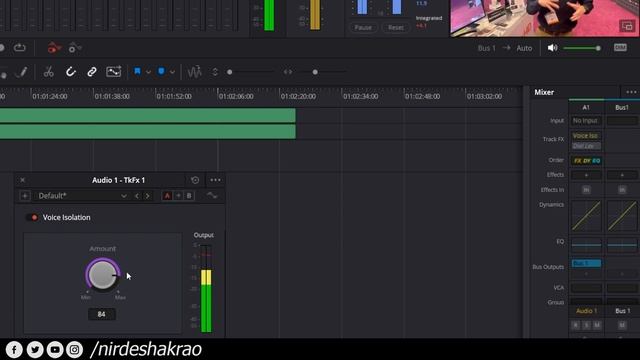Mute monitoring with the speaker icon
The width and height of the screenshot is (640, 360).
tap(552, 48)
